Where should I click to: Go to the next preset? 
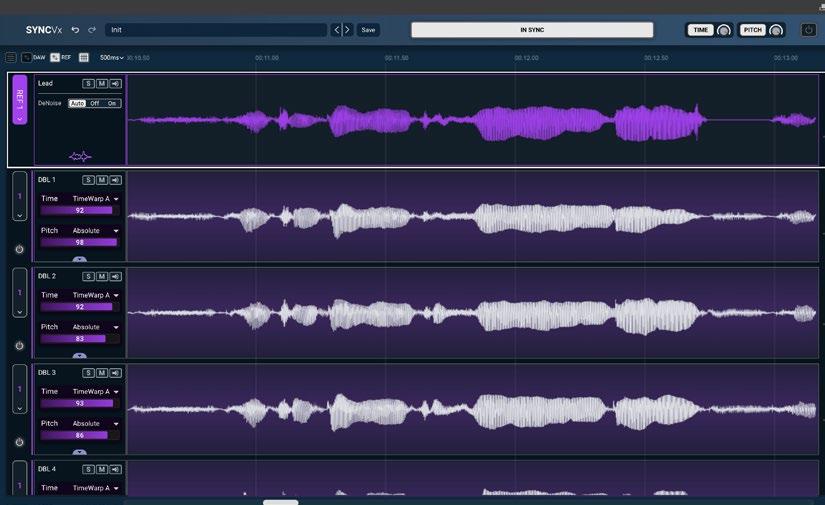click(347, 30)
